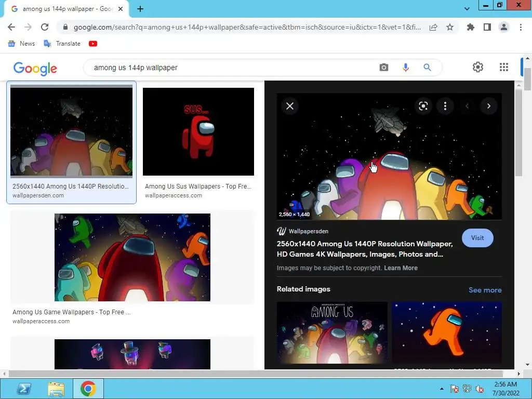Open preview image more options dots
Viewport: 532px width, 399px height.
(445, 106)
